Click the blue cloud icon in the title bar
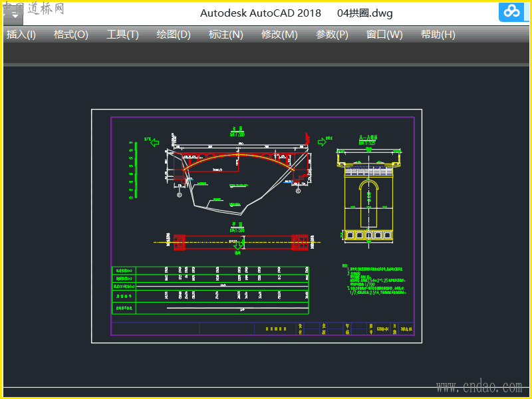Screen dimensions: 532x399 point(511,12)
